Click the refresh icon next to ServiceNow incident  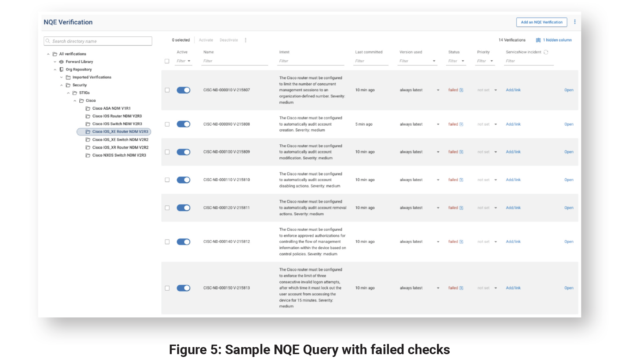click(546, 52)
